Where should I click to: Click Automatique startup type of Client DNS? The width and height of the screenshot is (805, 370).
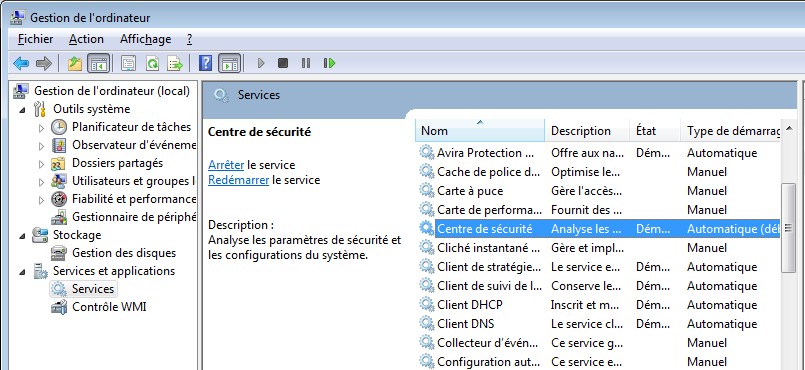click(x=722, y=324)
